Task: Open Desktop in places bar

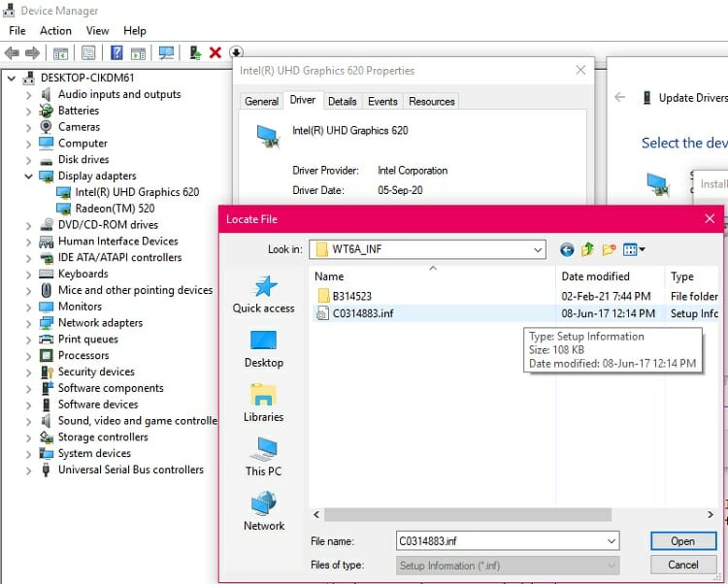Action: tap(264, 349)
